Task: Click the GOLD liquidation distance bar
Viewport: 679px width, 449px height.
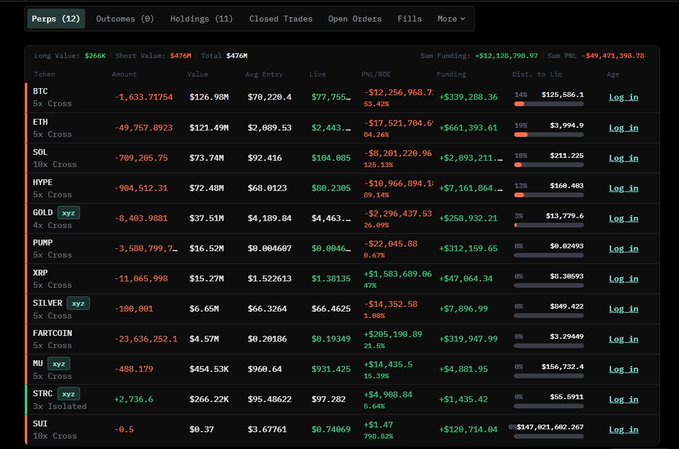Action: point(549,225)
